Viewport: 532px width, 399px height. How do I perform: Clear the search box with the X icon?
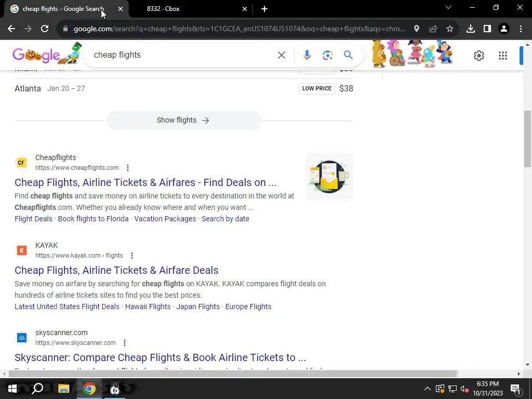281,55
